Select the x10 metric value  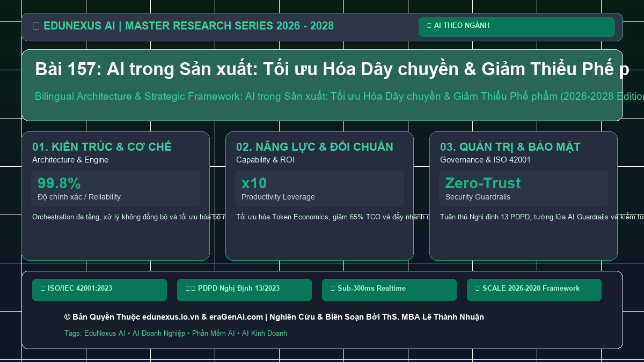pyautogui.click(x=254, y=183)
